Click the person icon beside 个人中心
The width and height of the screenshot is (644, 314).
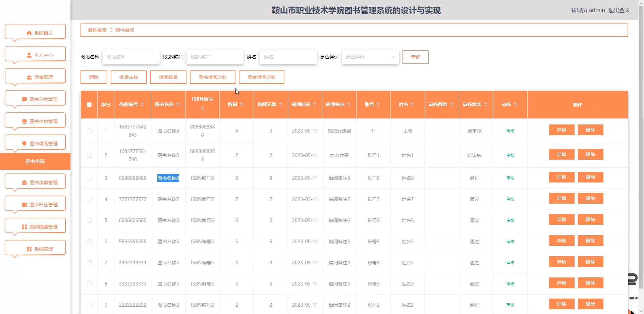coord(29,55)
